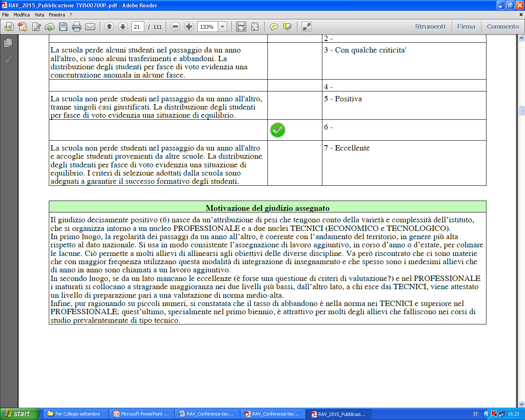
Task: Expand hidden tray icons arrow
Action: (486, 414)
